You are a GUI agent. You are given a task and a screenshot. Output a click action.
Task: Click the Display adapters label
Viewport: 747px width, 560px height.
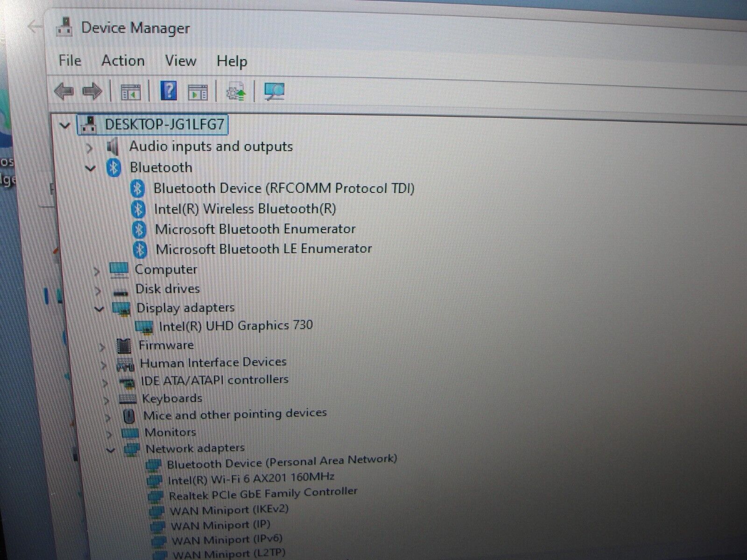coord(186,308)
